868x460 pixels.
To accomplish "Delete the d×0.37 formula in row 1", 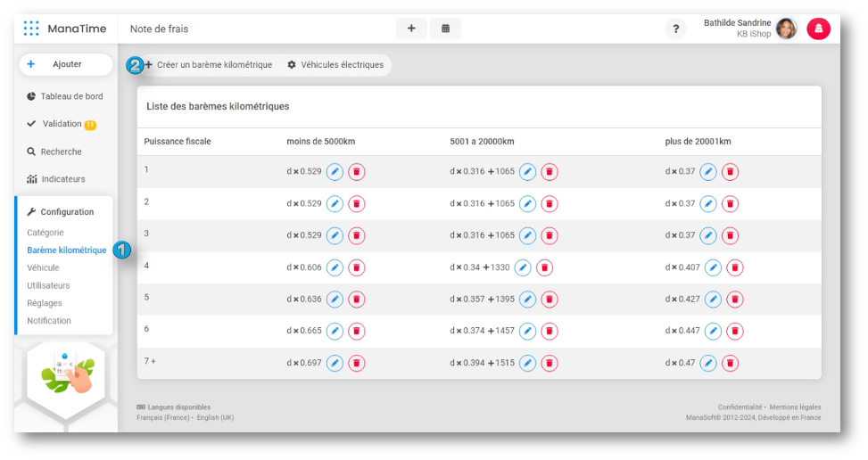I will tap(730, 172).
